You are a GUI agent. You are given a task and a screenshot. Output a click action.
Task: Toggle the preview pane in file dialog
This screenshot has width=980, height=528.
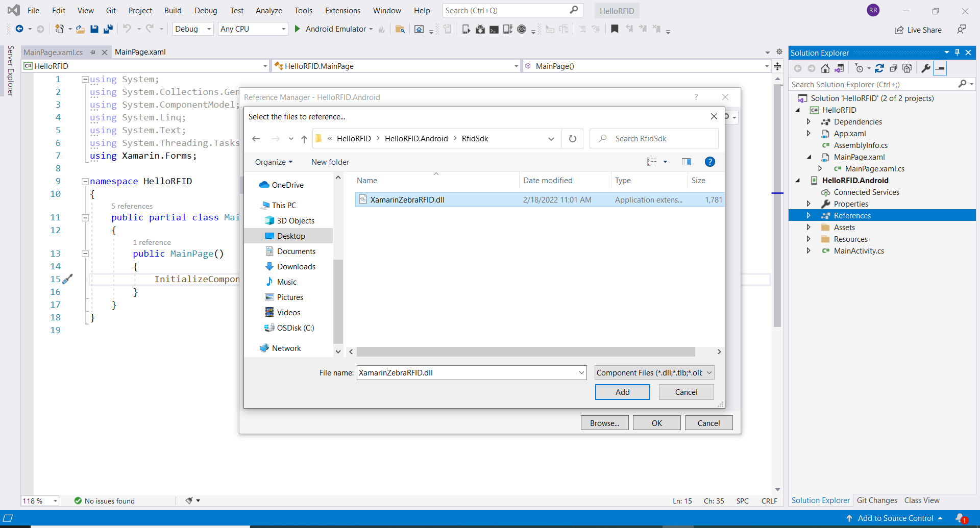(x=687, y=162)
